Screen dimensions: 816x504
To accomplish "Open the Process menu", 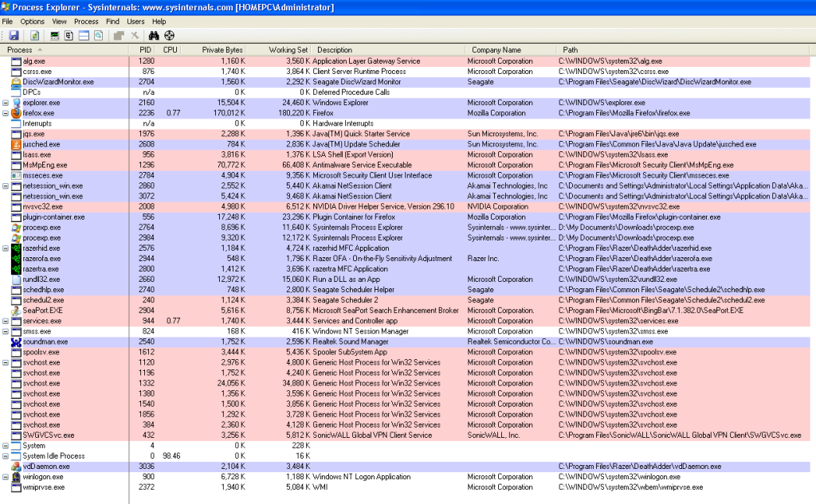I will (x=86, y=21).
